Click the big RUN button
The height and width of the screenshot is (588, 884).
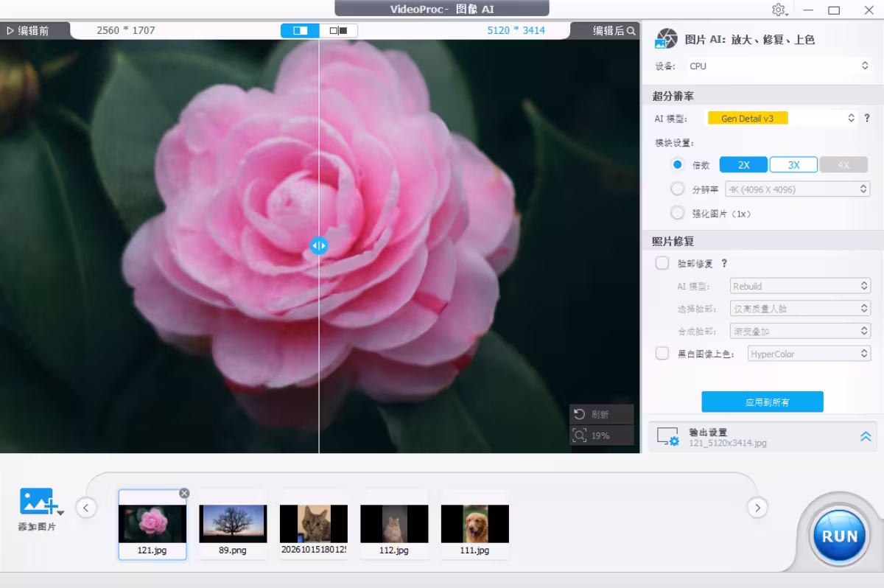pos(840,536)
